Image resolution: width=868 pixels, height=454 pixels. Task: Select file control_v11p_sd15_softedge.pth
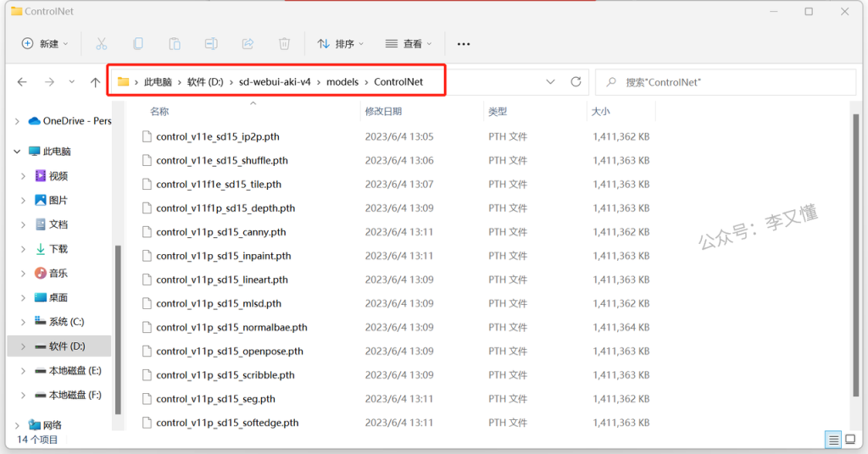click(x=227, y=423)
